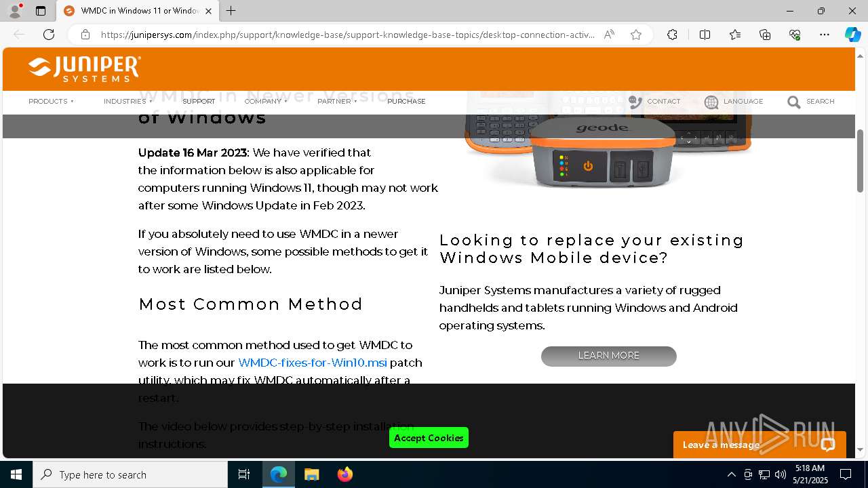The height and width of the screenshot is (488, 868).
Task: Open Task View on taskbar
Action: click(244, 474)
